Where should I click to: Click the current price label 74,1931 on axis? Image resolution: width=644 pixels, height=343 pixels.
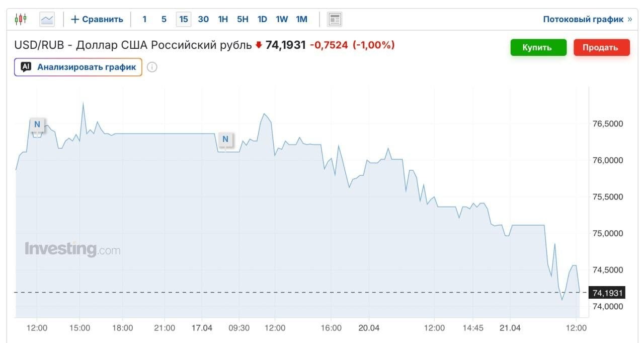tap(608, 293)
